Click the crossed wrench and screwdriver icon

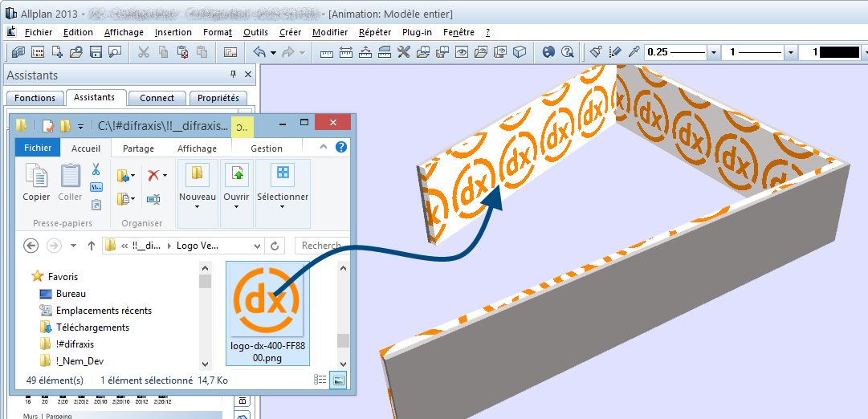pyautogui.click(x=404, y=53)
